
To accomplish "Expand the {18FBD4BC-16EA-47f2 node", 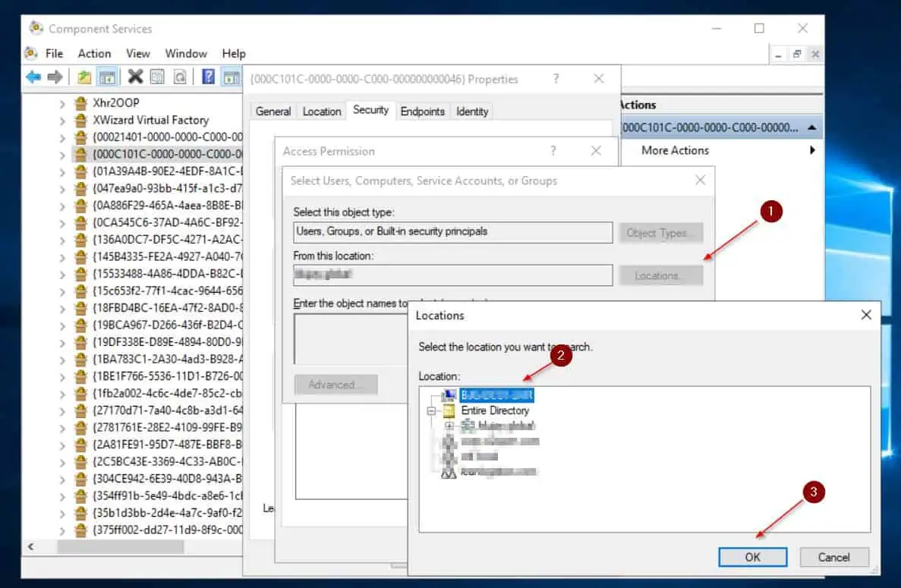I will click(62, 309).
